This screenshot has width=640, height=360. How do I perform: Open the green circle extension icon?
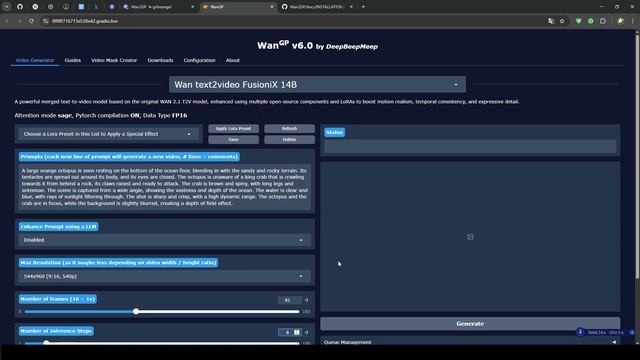591,21
